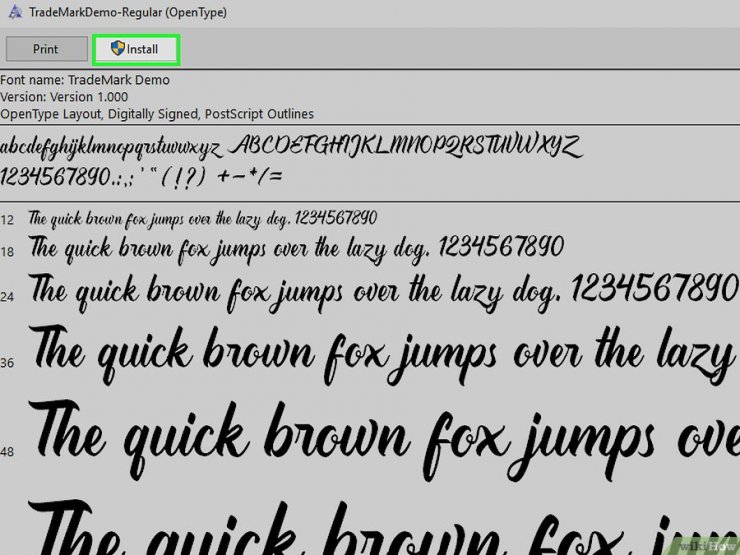Click the numerals and punctuation sample line
Viewport: 740px width, 555px height.
[x=141, y=177]
